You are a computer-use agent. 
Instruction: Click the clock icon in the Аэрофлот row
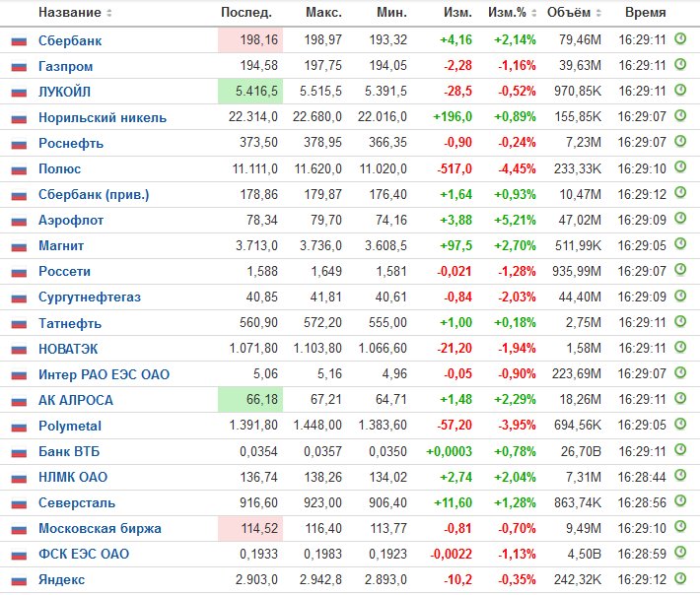(680, 219)
